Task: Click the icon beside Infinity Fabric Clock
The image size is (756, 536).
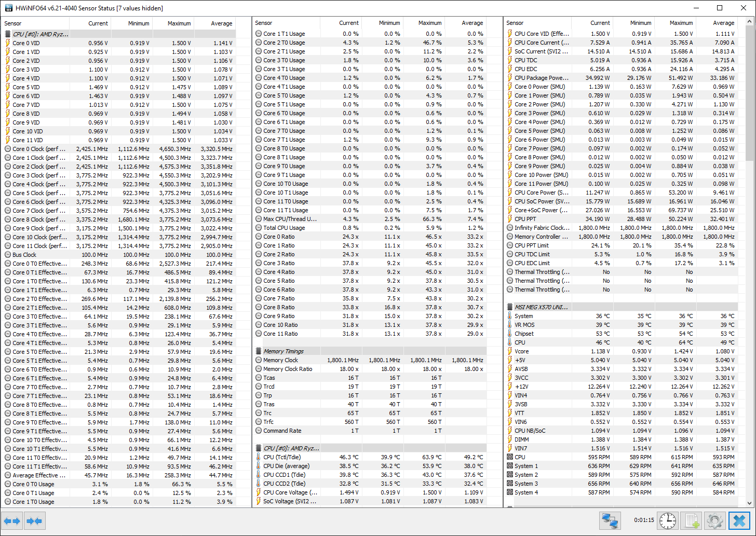Action: 510,228
